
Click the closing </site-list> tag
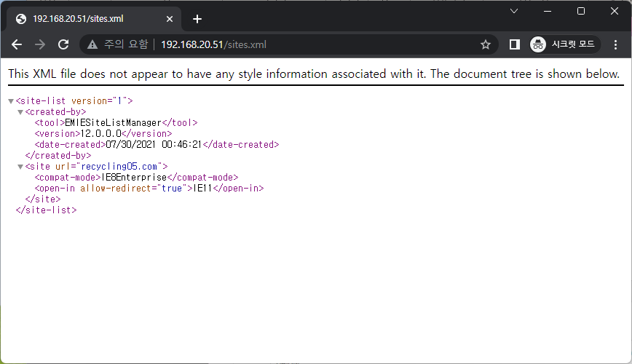point(46,210)
